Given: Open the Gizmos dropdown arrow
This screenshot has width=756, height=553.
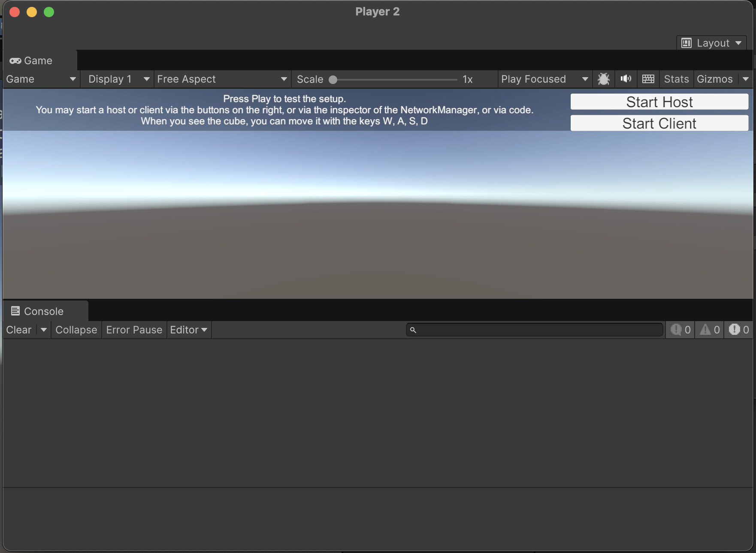Looking at the screenshot, I should (x=745, y=79).
